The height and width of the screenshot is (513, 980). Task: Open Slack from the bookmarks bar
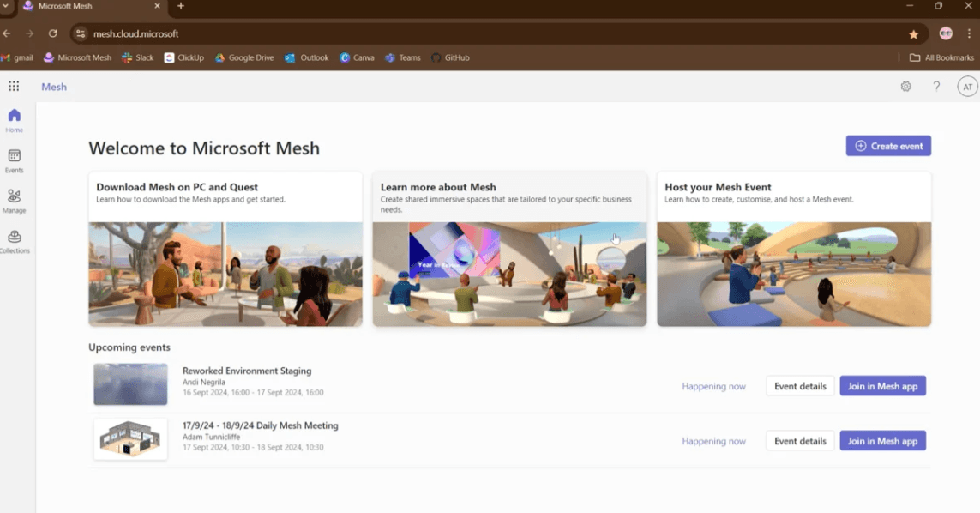137,57
